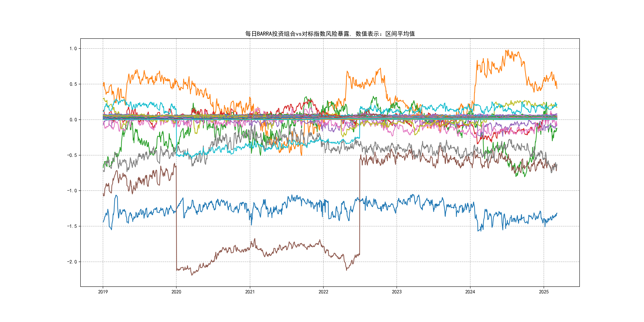This screenshot has width=644, height=322.
Task: Click the 2021 x-axis tick label
Action: click(250, 292)
